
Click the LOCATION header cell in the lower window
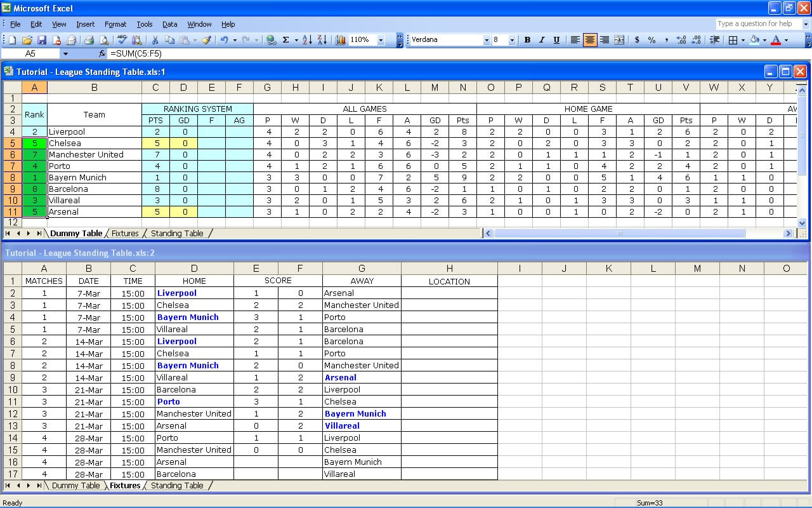[x=449, y=281]
